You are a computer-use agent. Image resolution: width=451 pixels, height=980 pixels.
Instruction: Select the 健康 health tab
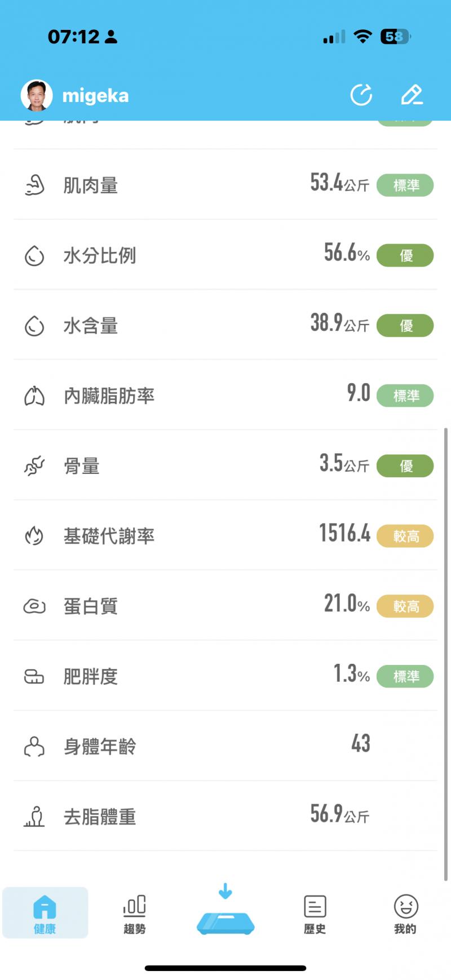45,914
